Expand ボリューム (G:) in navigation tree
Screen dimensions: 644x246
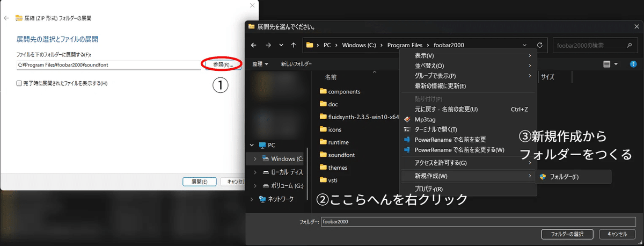coord(255,186)
